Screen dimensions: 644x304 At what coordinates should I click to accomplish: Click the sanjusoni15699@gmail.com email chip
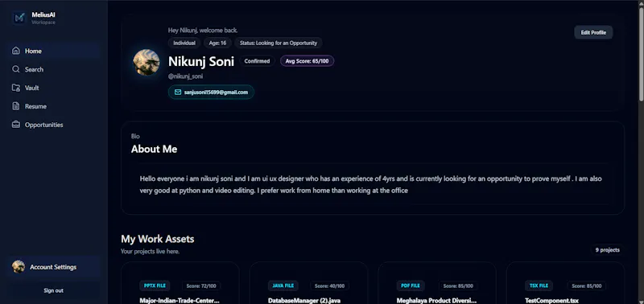[211, 92]
